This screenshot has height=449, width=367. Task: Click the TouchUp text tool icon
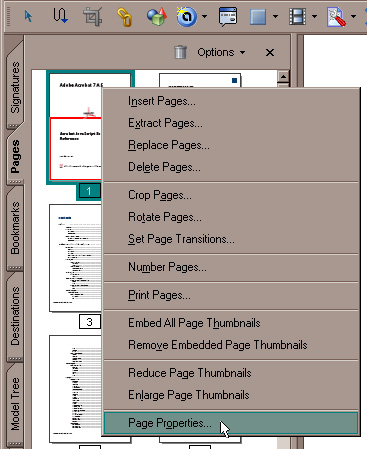click(336, 17)
